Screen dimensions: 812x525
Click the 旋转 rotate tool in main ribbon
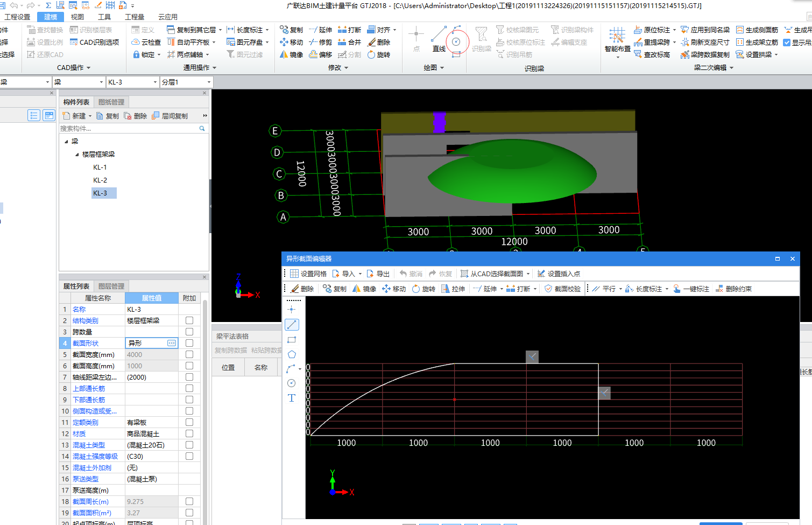[x=378, y=54]
